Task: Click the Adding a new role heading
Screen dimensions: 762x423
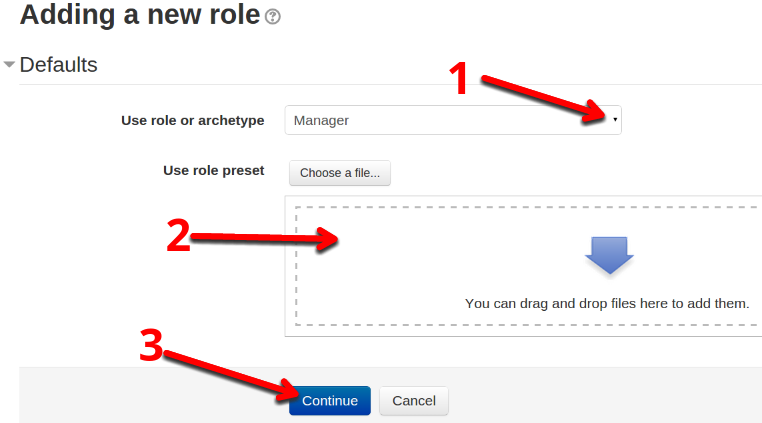Action: (138, 15)
